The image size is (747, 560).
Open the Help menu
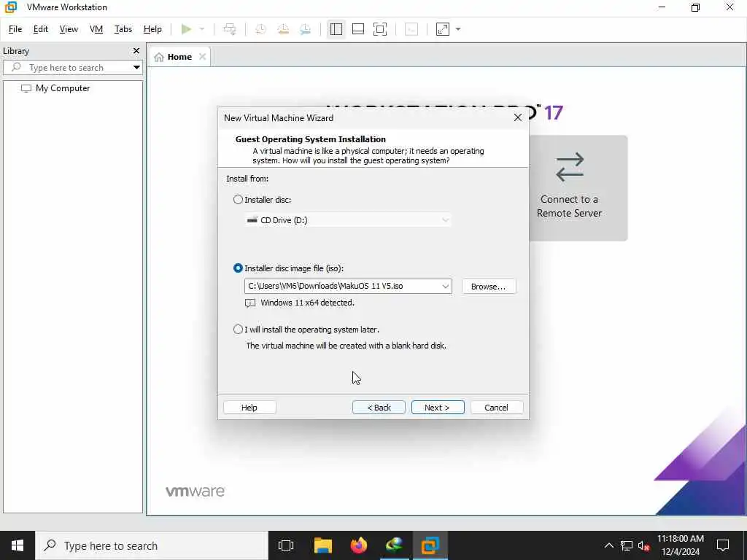tap(152, 29)
